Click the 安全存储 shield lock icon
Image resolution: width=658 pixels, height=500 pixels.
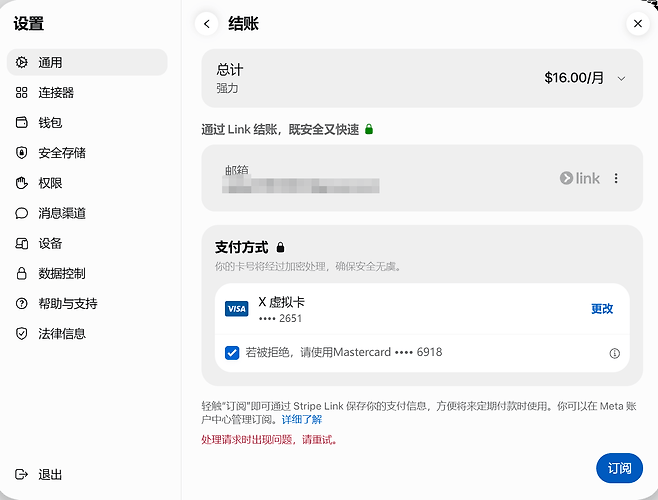tap(21, 153)
